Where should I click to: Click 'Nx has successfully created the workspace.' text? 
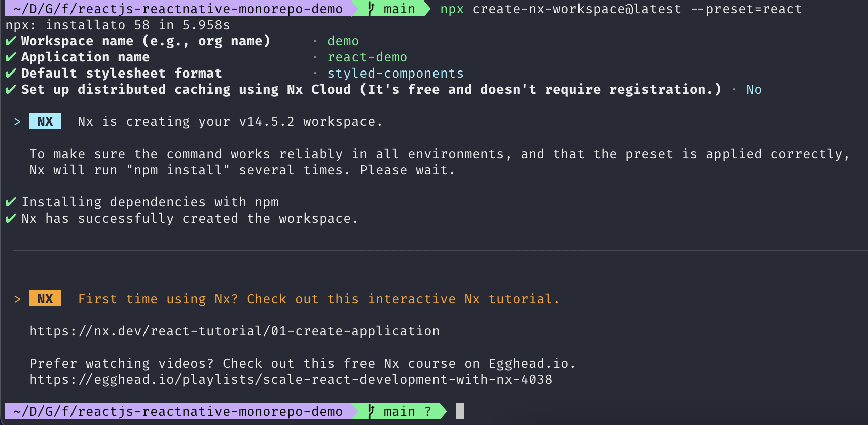point(190,218)
